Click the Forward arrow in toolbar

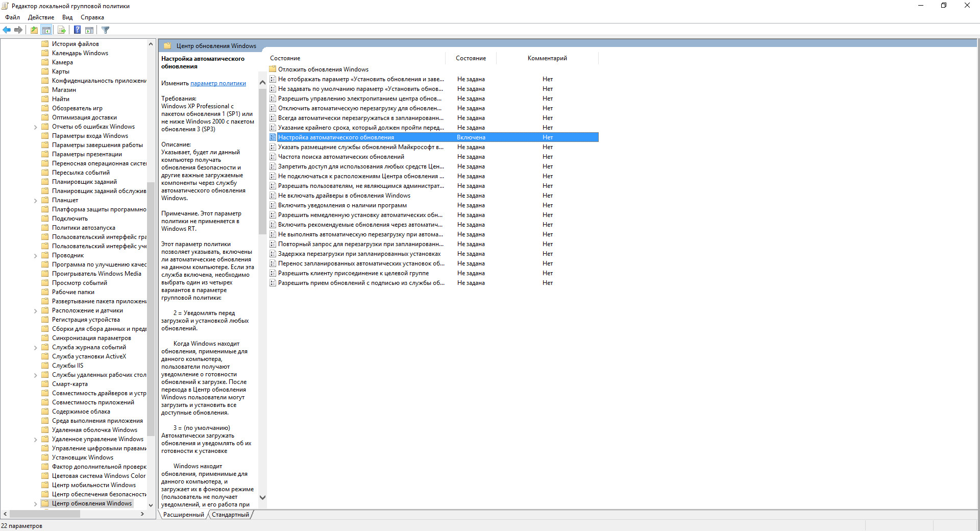pyautogui.click(x=18, y=30)
